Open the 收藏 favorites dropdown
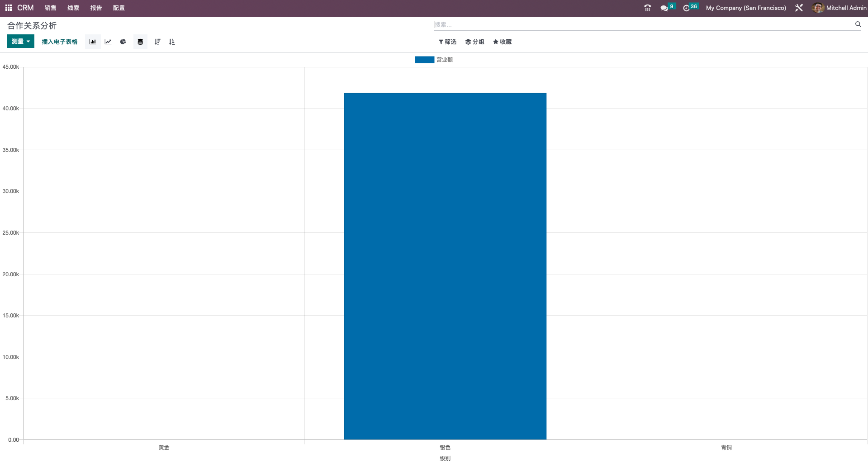Image resolution: width=868 pixels, height=463 pixels. point(503,42)
